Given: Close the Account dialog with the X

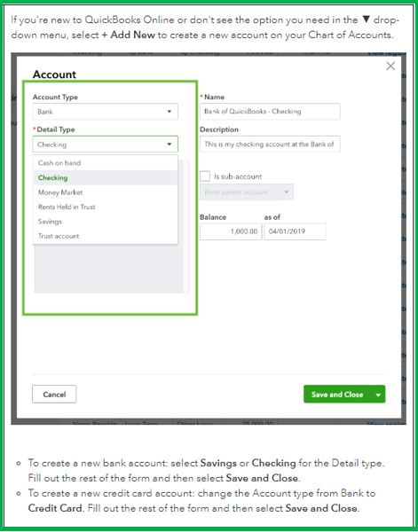Looking at the screenshot, I should 390,66.
